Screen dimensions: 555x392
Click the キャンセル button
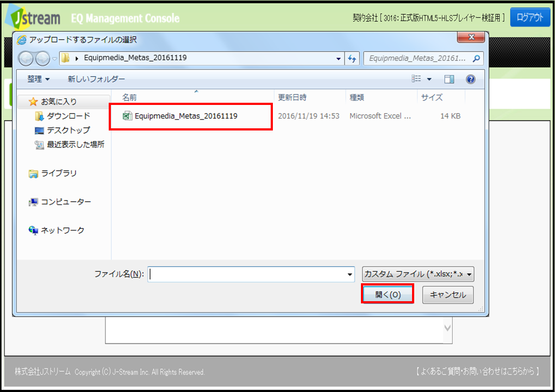[x=448, y=295]
